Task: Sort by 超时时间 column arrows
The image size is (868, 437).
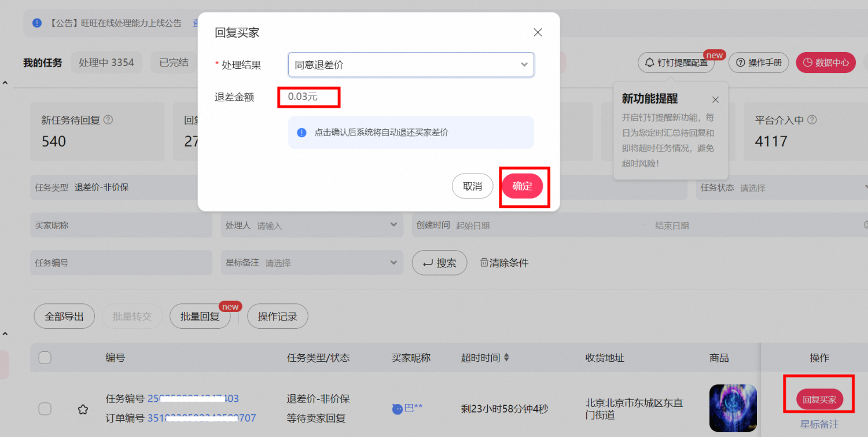Action: [x=506, y=358]
